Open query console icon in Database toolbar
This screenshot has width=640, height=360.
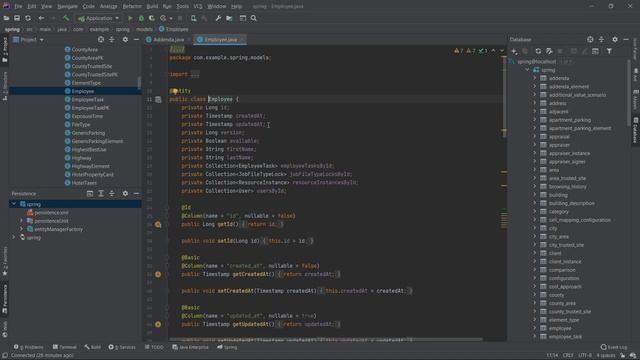596,51
